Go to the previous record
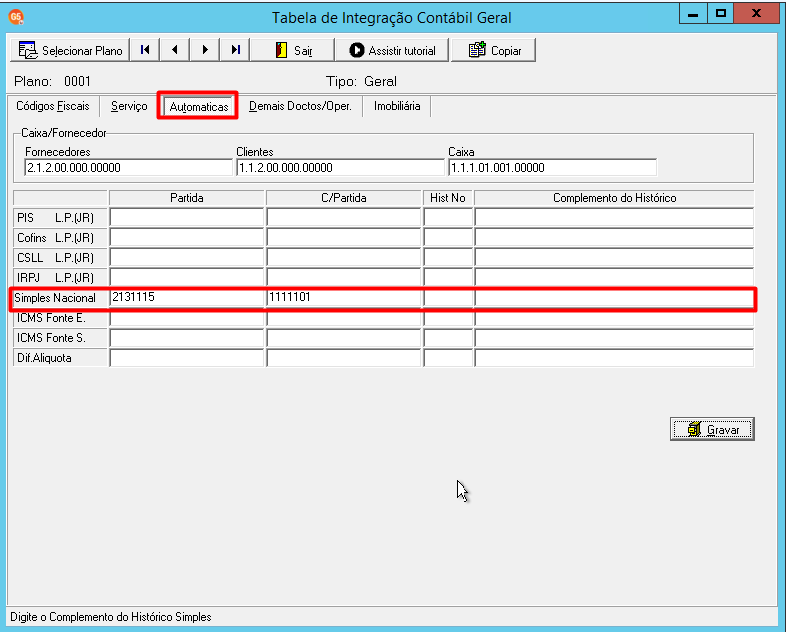Viewport: 786px width, 632px height. pos(174,50)
